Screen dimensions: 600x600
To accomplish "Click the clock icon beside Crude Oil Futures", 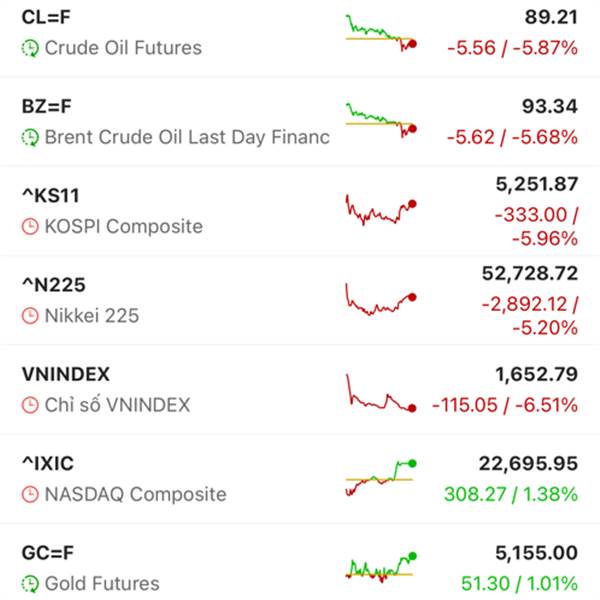I will coord(30,48).
